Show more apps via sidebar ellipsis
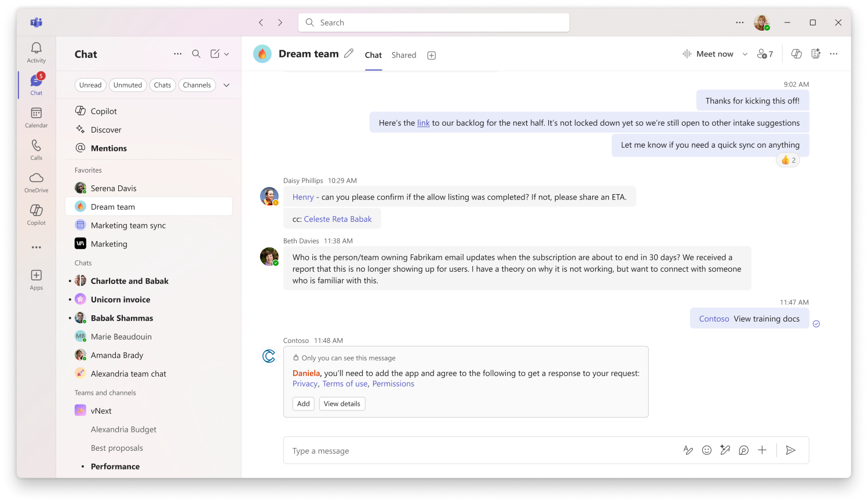Screen dimensions: 868x503 (x=37, y=247)
